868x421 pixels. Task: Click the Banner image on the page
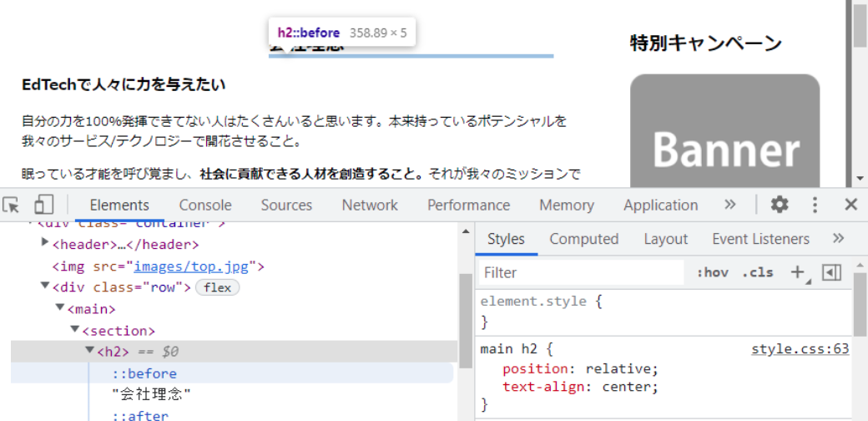[x=724, y=131]
